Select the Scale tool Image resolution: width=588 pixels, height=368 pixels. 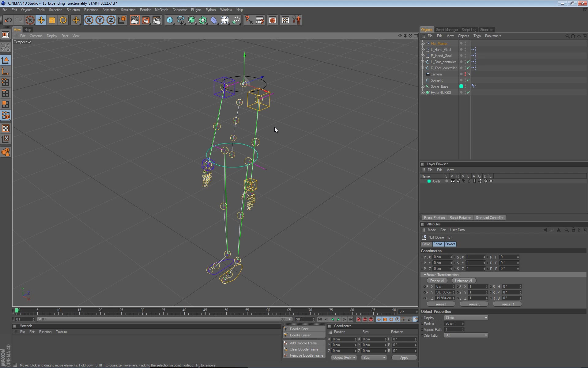[x=52, y=20]
